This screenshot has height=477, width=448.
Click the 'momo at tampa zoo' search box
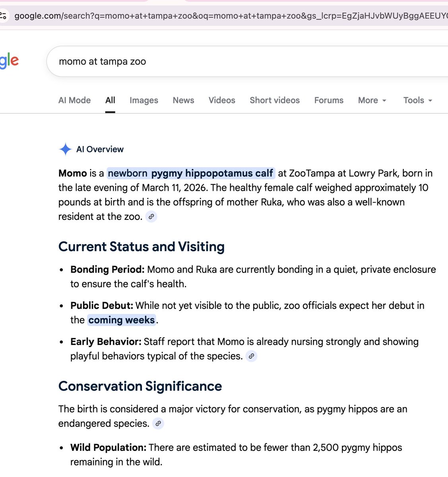247,62
